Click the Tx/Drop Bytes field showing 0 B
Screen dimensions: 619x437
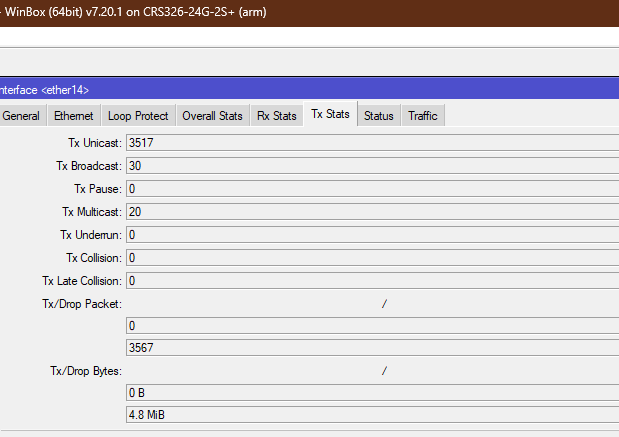[x=372, y=393]
